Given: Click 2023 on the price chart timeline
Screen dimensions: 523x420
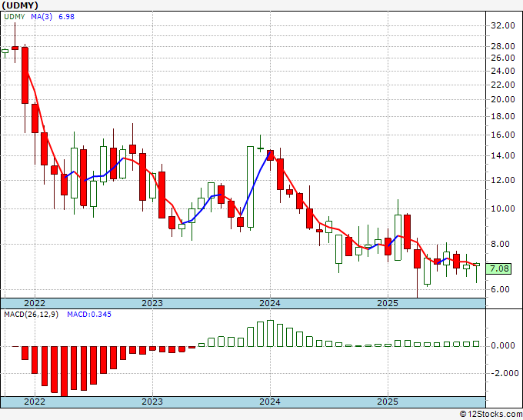Looking at the screenshot, I should coord(152,303).
